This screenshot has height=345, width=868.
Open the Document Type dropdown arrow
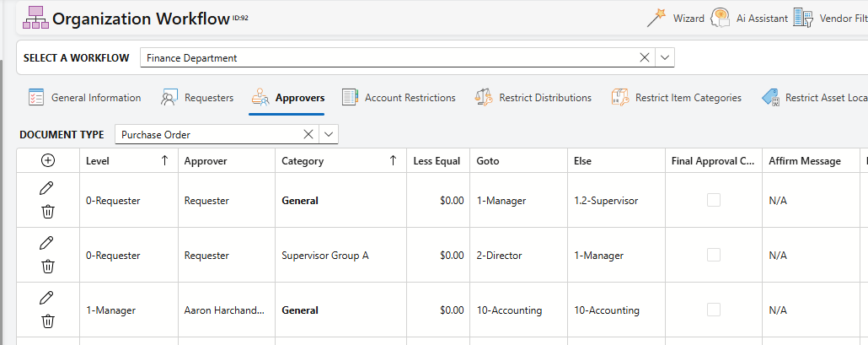[x=328, y=134]
